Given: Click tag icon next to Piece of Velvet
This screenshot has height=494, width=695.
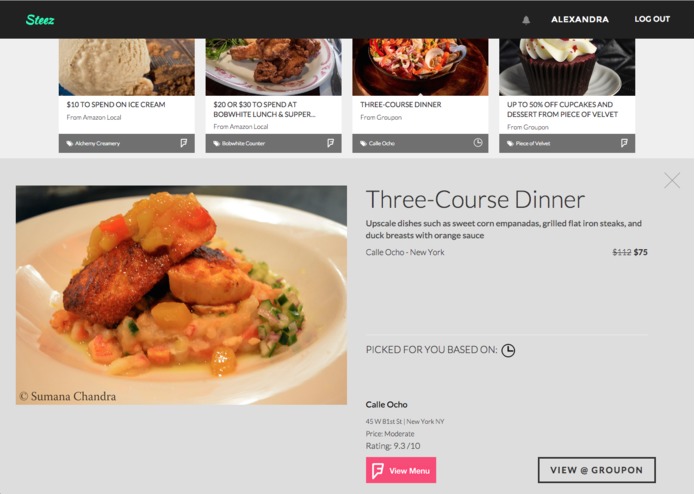Looking at the screenshot, I should [510, 144].
